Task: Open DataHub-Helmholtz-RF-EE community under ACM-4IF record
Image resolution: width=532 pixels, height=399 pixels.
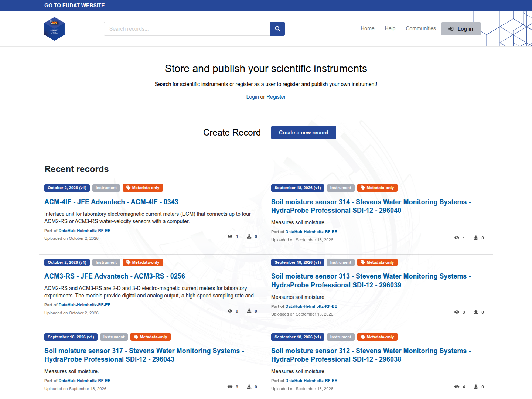Action: 85,231
